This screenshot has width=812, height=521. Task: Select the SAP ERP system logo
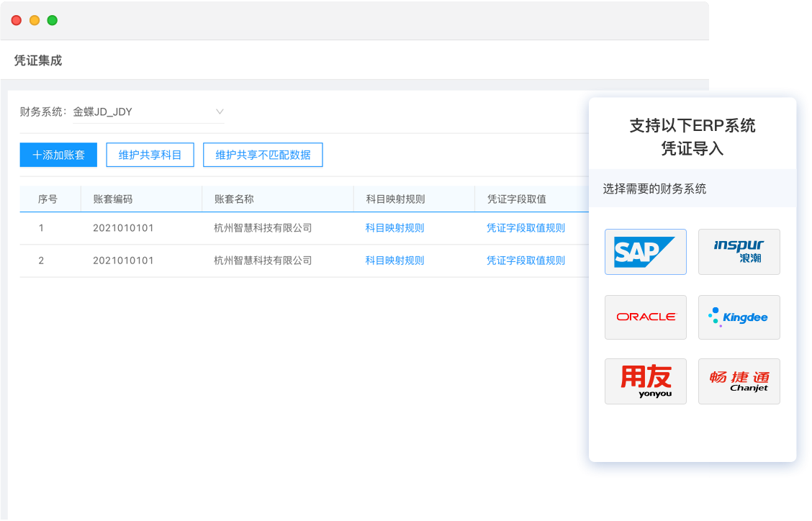click(645, 251)
